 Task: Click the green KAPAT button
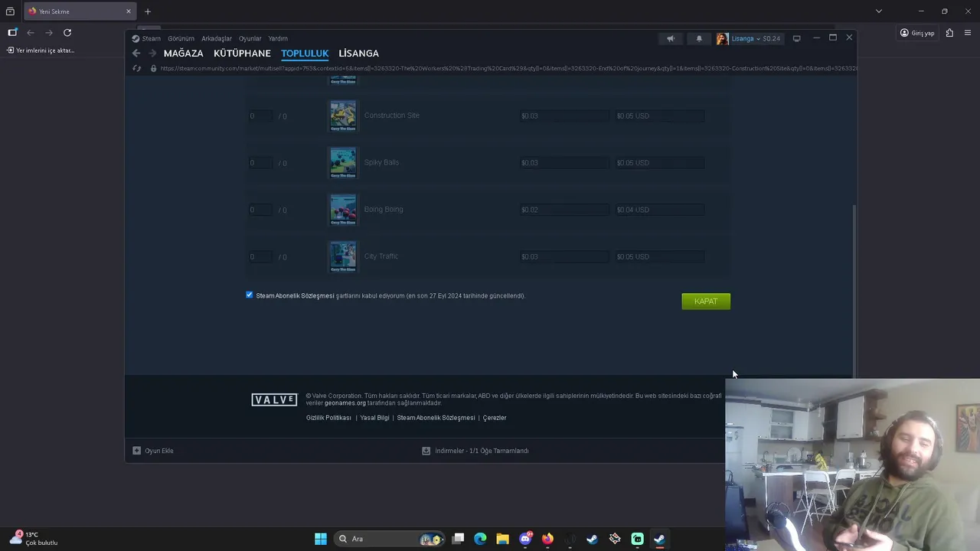click(706, 302)
